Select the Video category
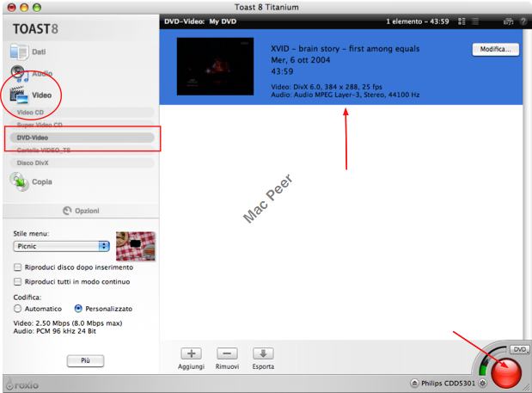Image resolution: width=532 pixels, height=393 pixels. [31, 95]
